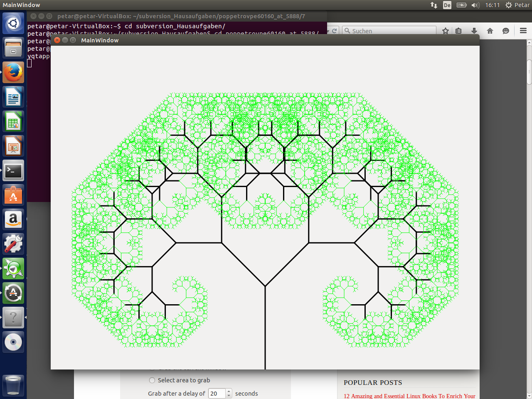Screen dimensions: 532x399
Task: Open the sound volume menu
Action: coord(475,5)
